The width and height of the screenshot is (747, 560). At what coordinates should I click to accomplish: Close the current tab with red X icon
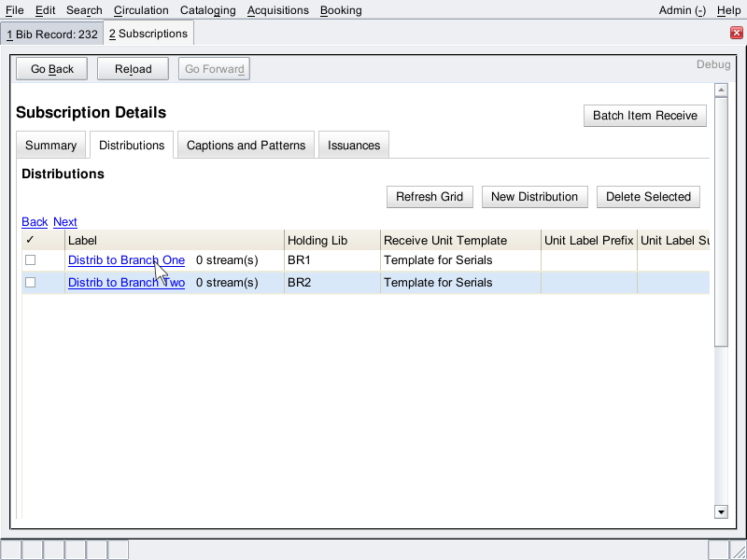pos(736,33)
